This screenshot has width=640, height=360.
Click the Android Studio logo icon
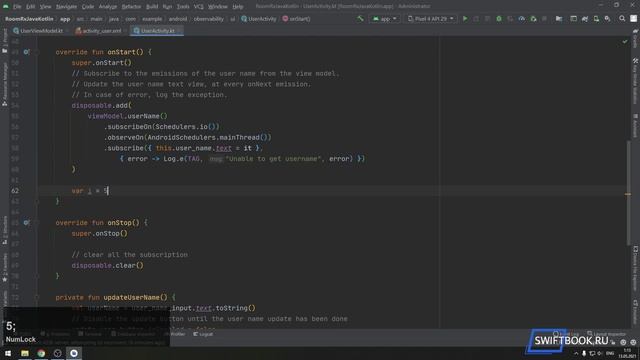(6, 7)
